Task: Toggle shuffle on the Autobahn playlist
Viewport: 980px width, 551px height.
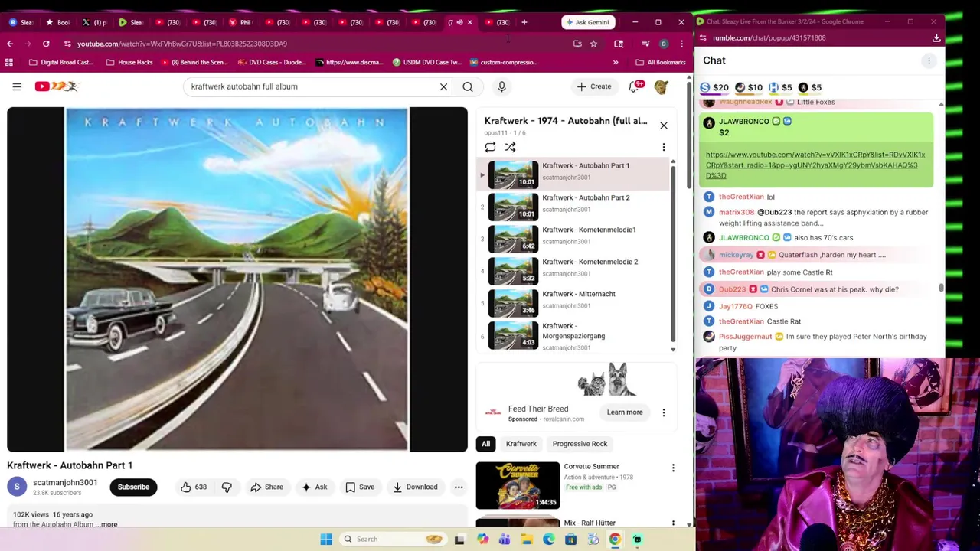Action: pyautogui.click(x=510, y=147)
